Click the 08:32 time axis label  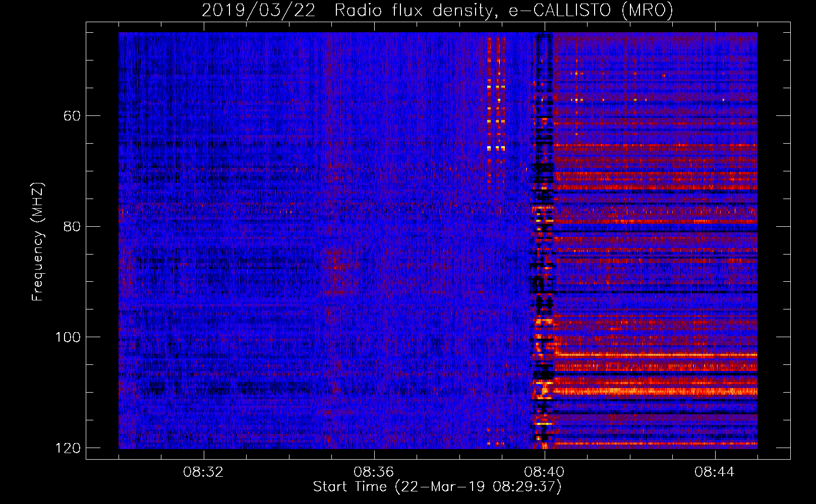click(203, 472)
